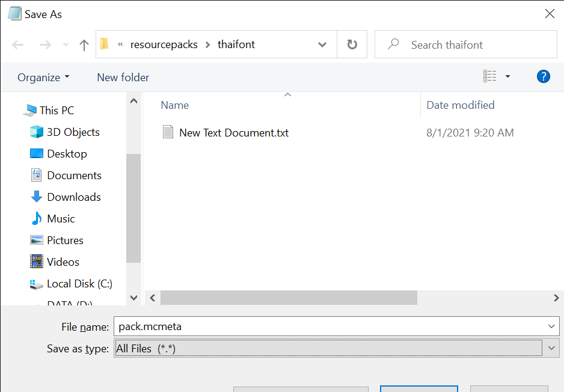Select This PC in the navigation pane
Image resolution: width=564 pixels, height=392 pixels.
click(57, 111)
